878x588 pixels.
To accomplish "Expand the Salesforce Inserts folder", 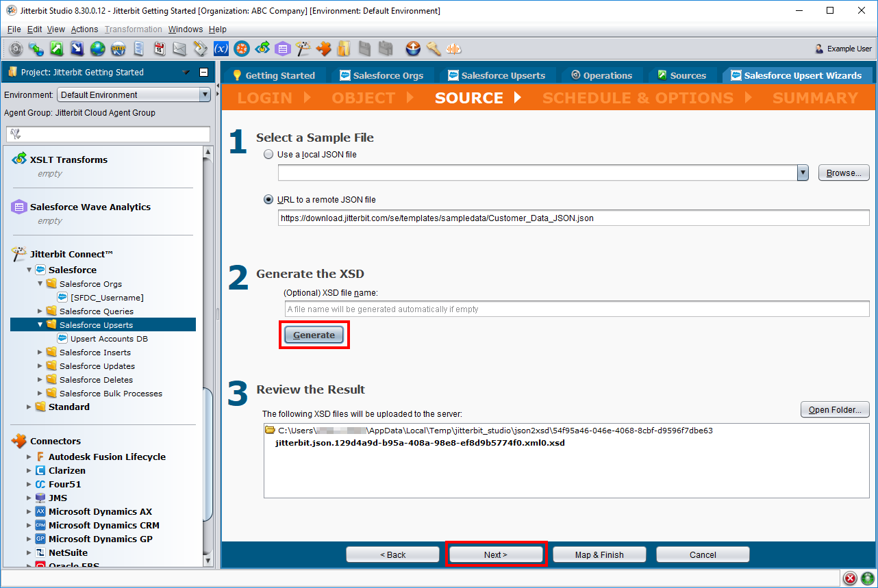I will coord(40,353).
